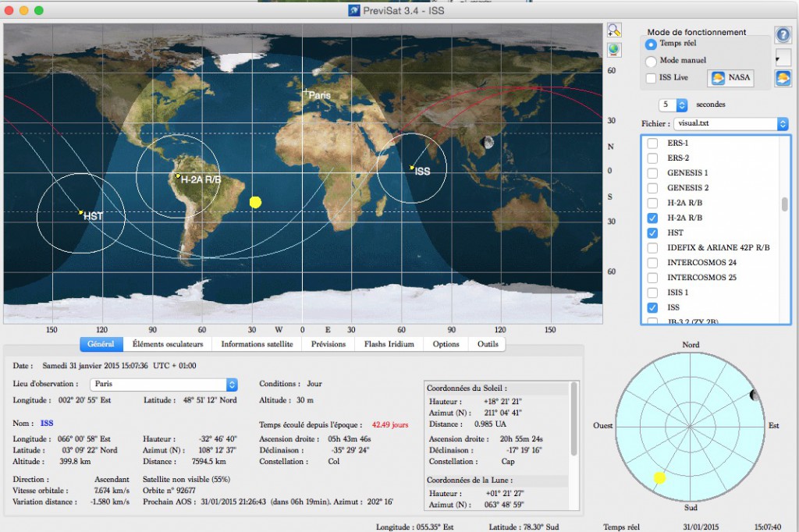Uncheck the HST satellite checkbox
The height and width of the screenshot is (532, 799).
[x=652, y=232]
